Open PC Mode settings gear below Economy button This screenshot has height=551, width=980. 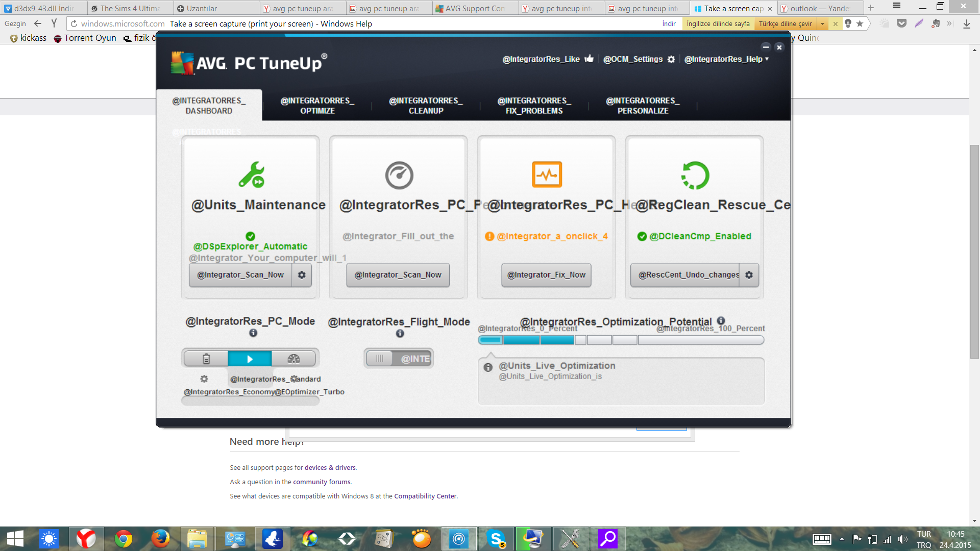204,379
